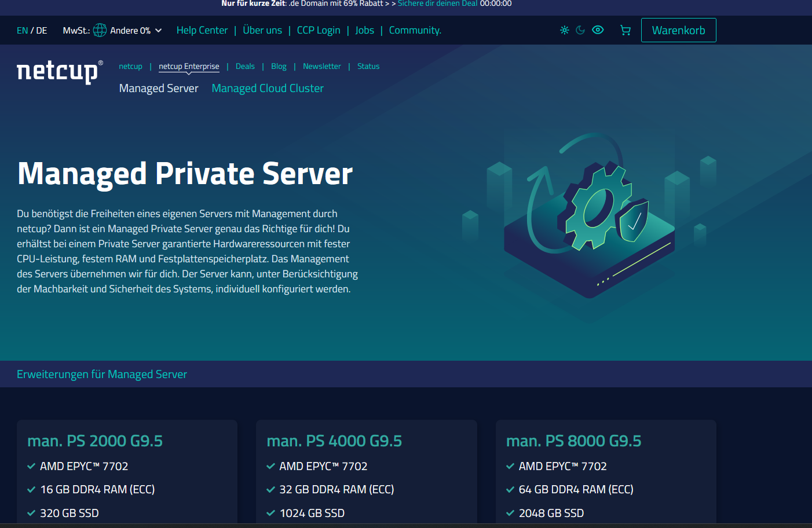Screen dimensions: 812x528
Task: Open the Help Center link
Action: click(202, 30)
